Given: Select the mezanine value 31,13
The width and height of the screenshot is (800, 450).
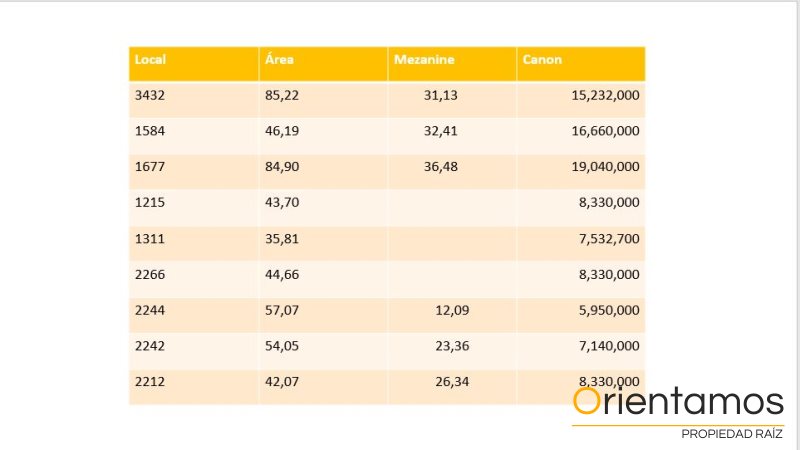Looking at the screenshot, I should (440, 95).
